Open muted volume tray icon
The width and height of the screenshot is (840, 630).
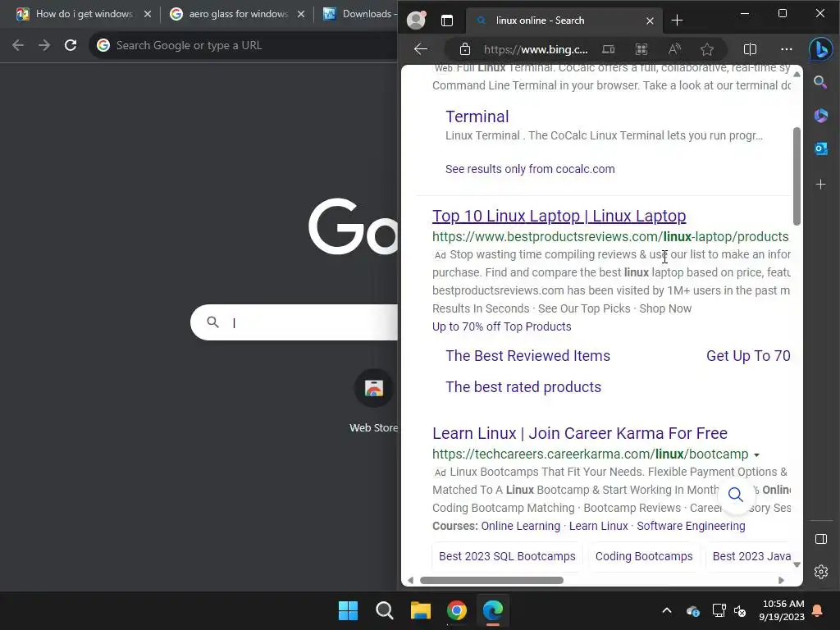[741, 610]
